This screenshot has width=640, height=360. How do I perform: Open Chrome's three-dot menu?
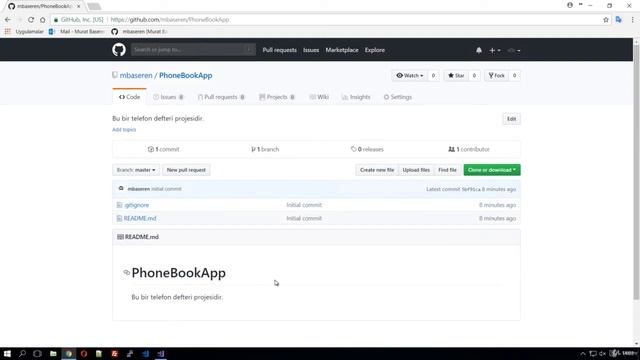632,20
